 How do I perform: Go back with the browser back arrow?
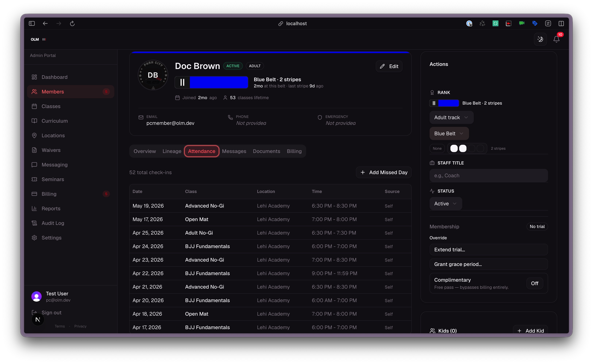(x=45, y=23)
